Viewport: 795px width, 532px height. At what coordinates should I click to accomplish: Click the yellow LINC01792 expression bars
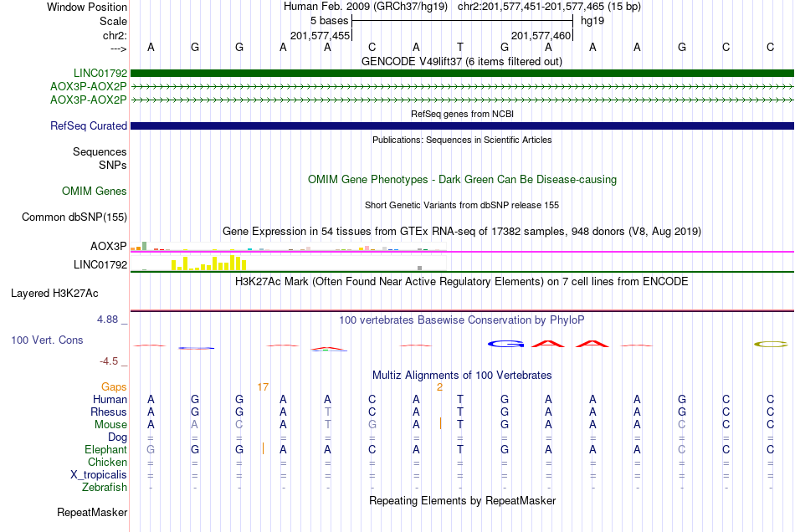click(209, 263)
